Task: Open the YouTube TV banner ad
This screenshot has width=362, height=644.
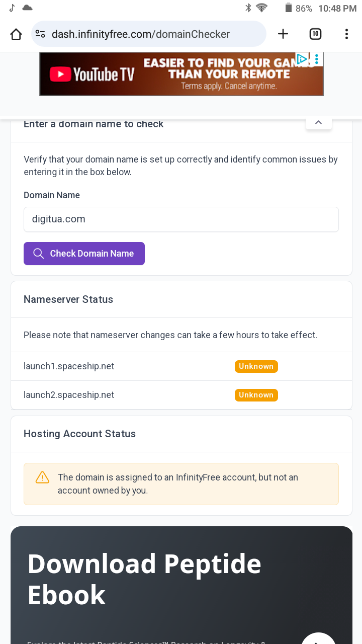Action: (182, 74)
